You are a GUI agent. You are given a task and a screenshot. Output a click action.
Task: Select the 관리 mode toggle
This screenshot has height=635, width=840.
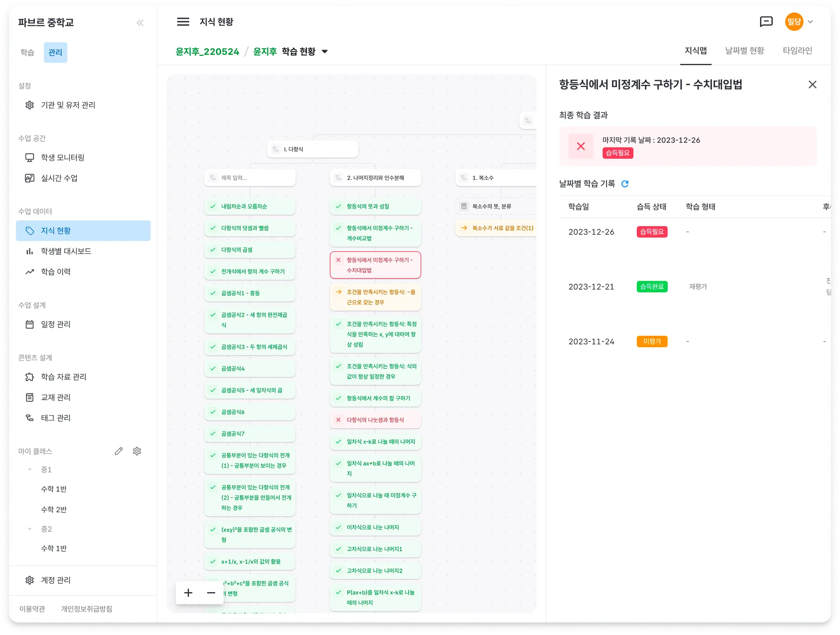55,53
